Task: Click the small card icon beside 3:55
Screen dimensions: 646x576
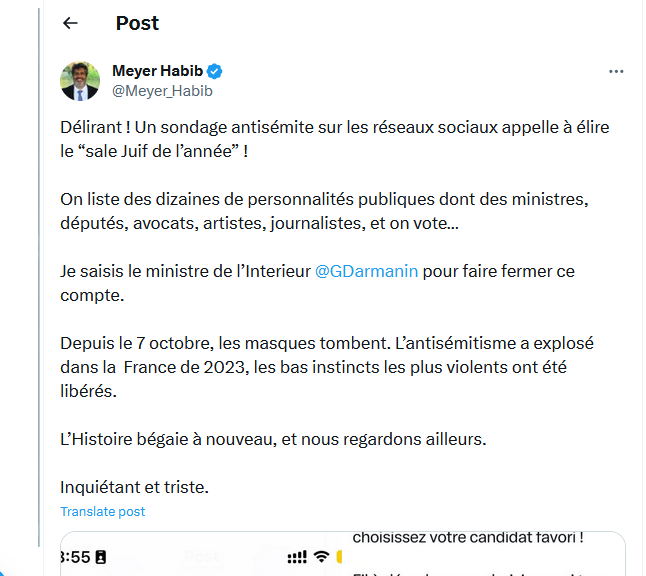Action: point(100,557)
